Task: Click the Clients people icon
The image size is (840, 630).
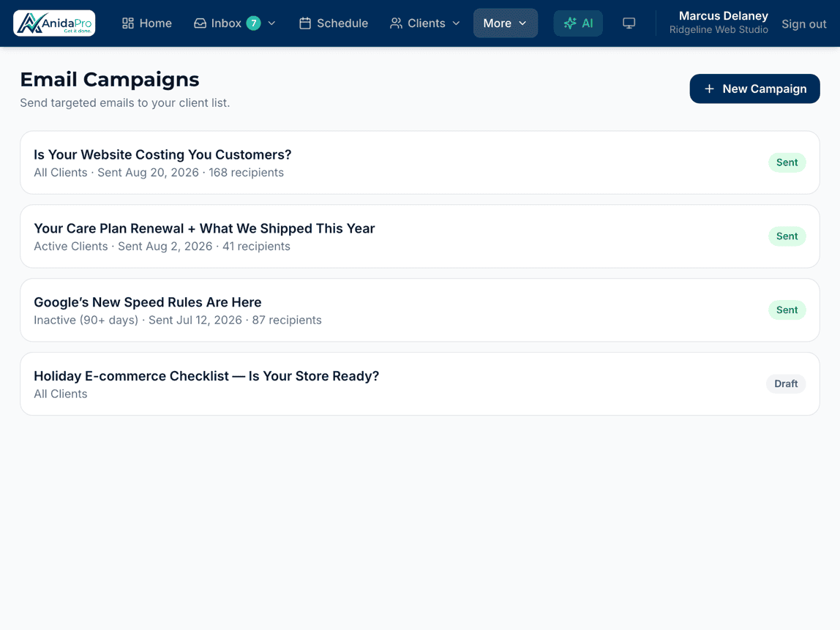Action: click(396, 23)
